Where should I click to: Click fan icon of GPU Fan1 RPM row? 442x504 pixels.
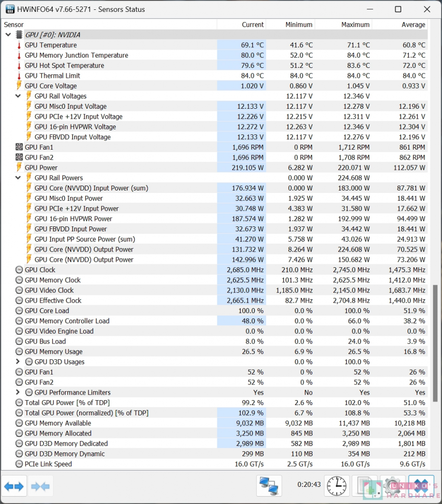tap(19, 147)
